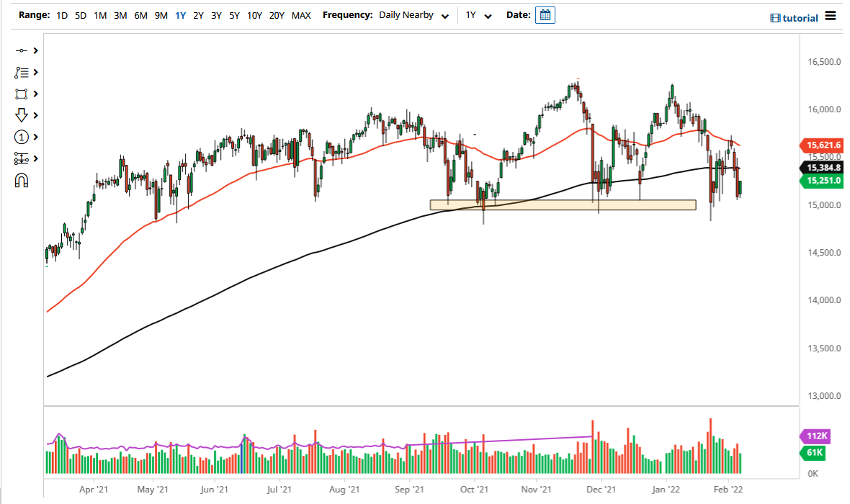Viewport: 850px width, 504px height.
Task: Switch range to 5D
Action: [80, 14]
